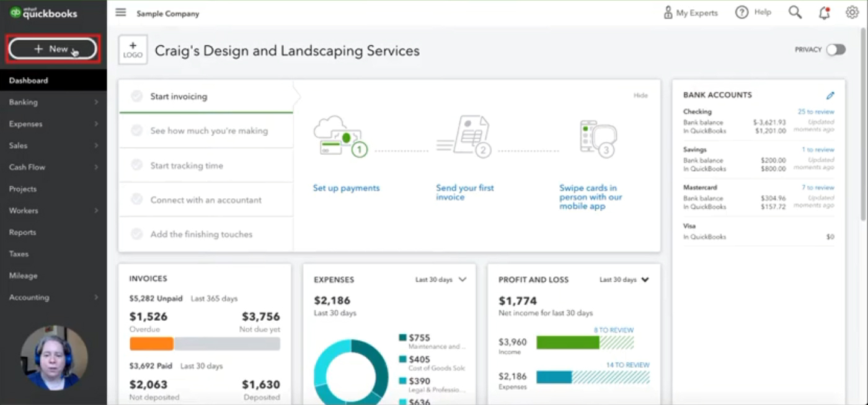Click Craig's Design and Landscaping Services name

click(287, 51)
